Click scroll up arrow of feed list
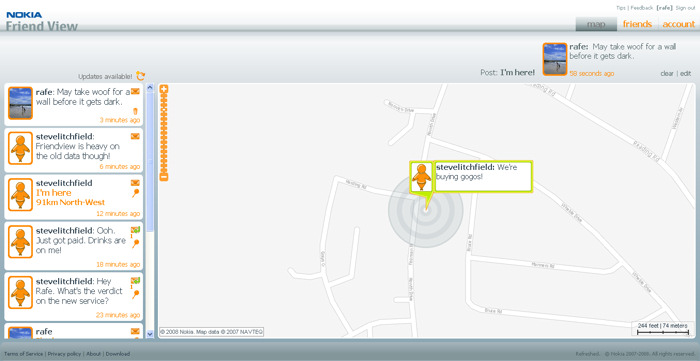 pyautogui.click(x=150, y=88)
